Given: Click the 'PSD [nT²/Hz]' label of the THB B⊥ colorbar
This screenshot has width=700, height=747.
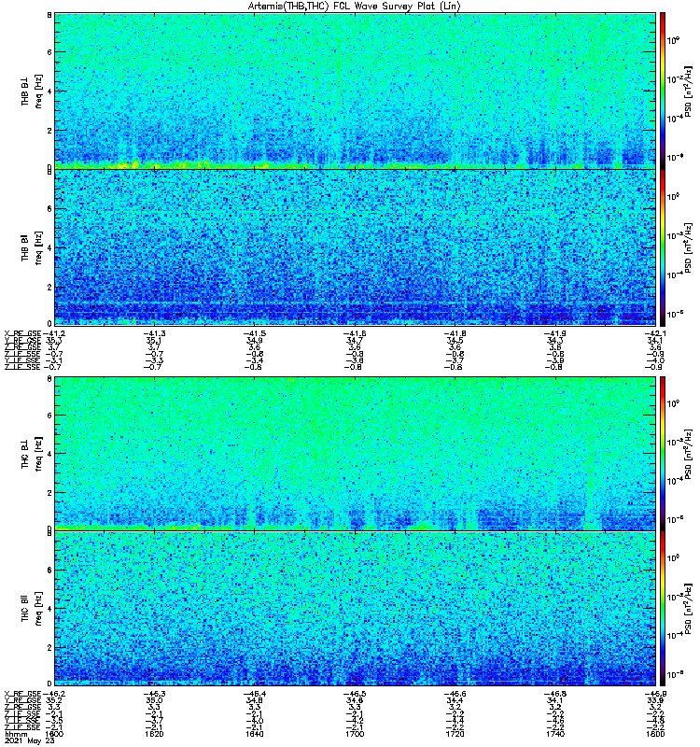Looking at the screenshot, I should click(689, 91).
